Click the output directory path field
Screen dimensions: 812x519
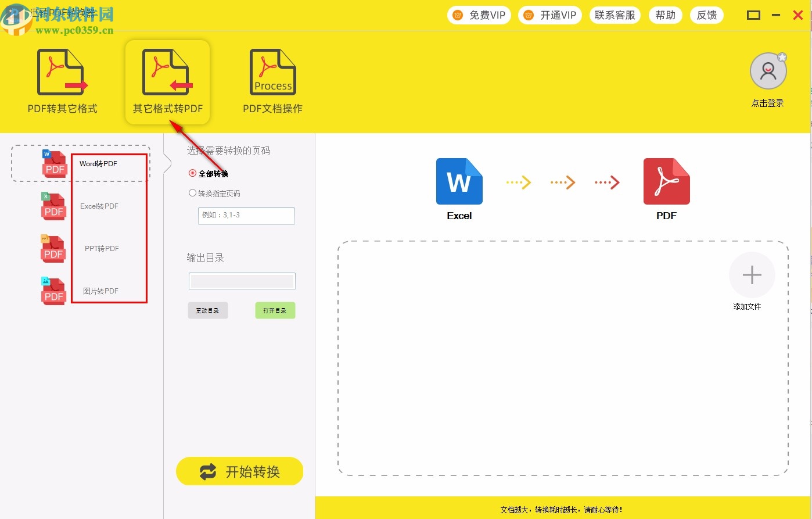point(242,281)
